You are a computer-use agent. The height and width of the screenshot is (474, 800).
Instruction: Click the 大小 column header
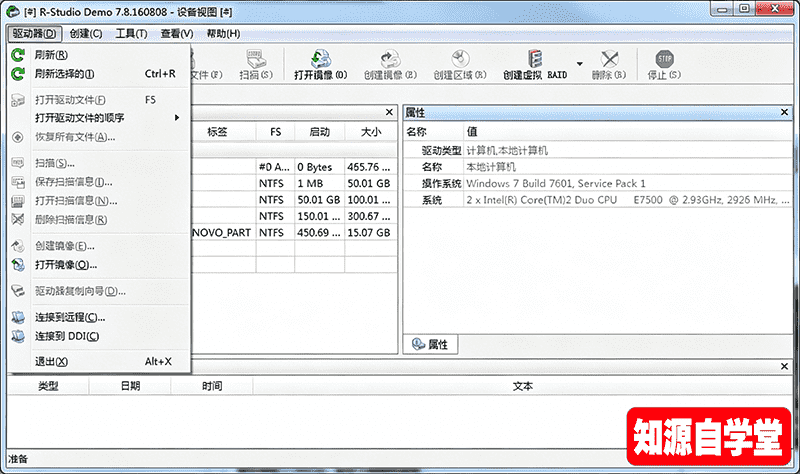click(x=371, y=132)
